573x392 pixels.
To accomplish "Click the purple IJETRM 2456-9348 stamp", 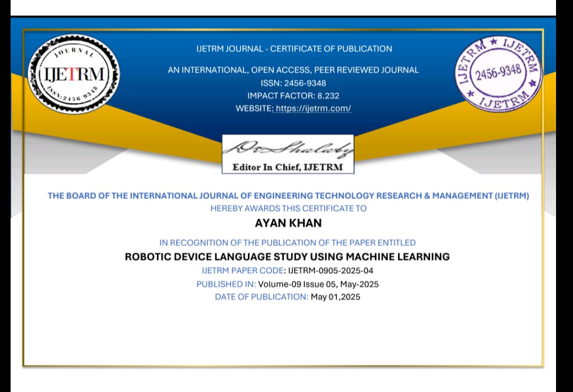I will [x=498, y=73].
